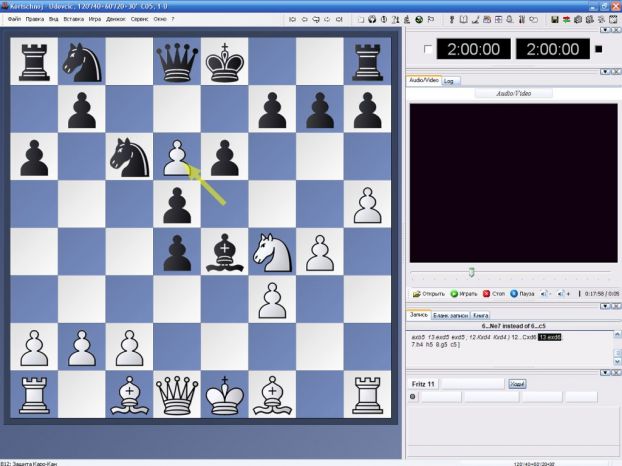Select the white knight on f4

point(272,252)
